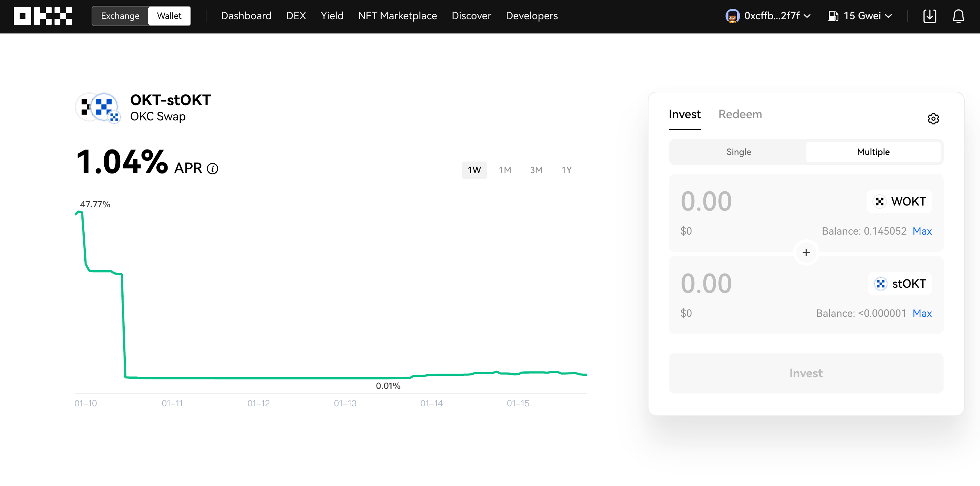Click the 01-13 date label
This screenshot has height=486, width=980.
click(x=345, y=403)
